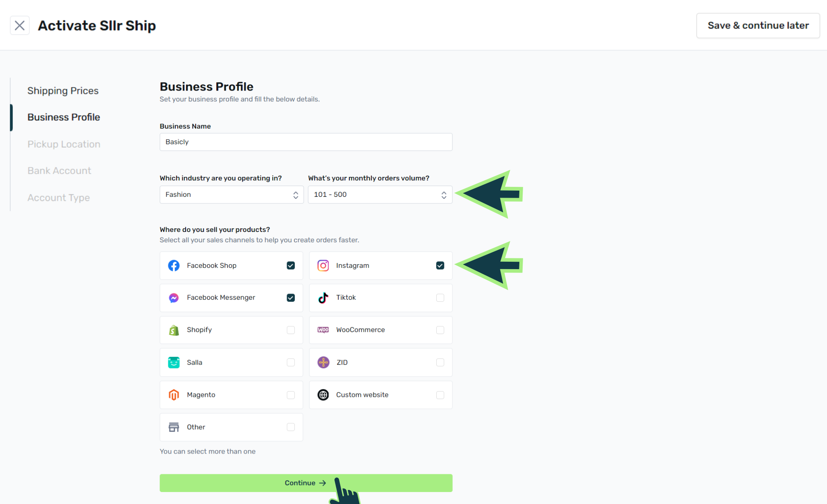Click the Shopify bag icon
Viewport: 827px width, 504px height.
click(174, 330)
